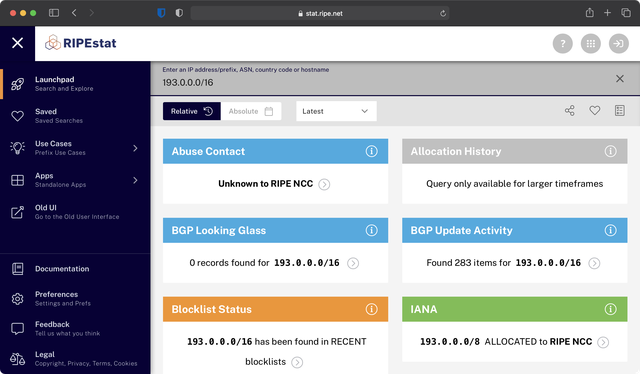Open Use Cases sidebar item
The image size is (640, 374).
click(x=75, y=148)
